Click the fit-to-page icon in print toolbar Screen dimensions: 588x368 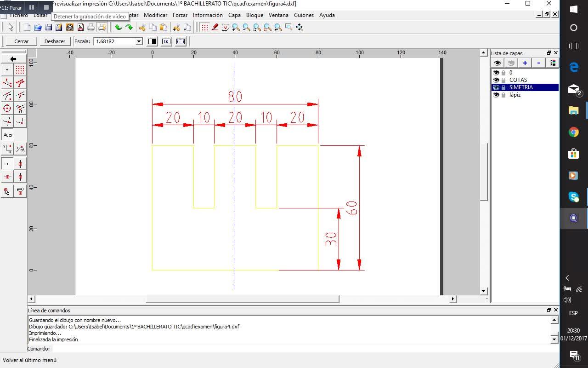[181, 41]
